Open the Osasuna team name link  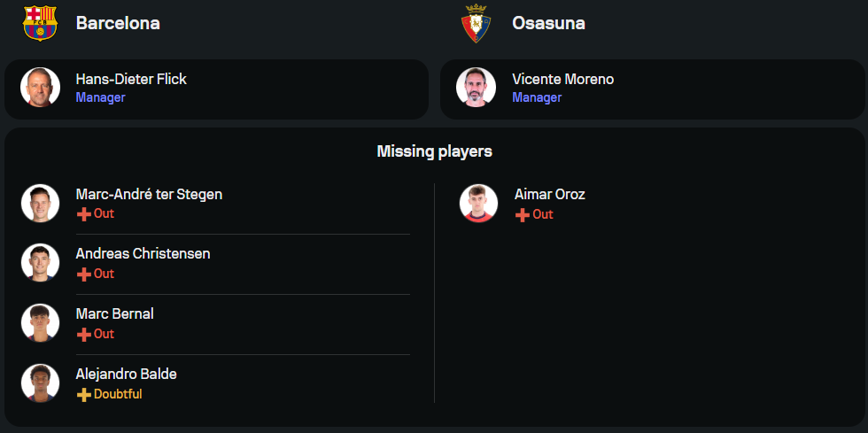[548, 24]
